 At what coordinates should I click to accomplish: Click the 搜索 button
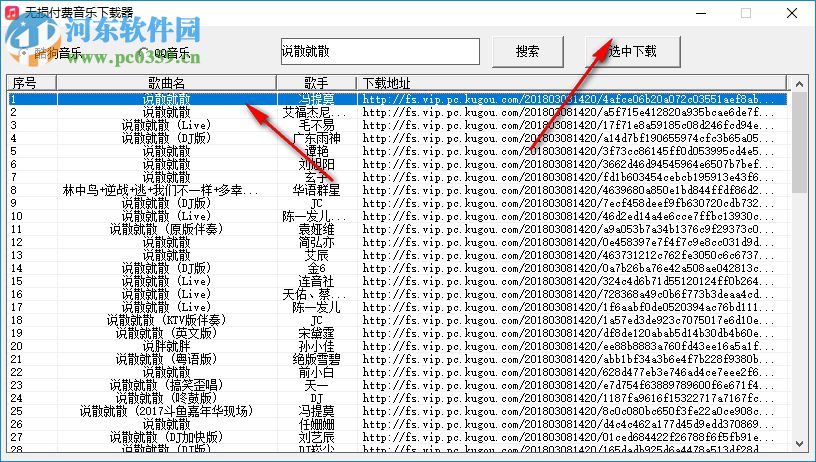point(528,52)
